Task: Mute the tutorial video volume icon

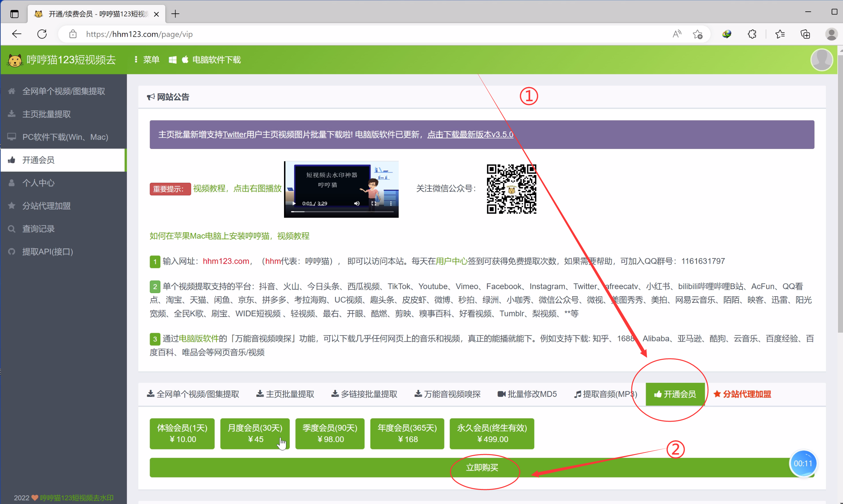Action: tap(356, 203)
